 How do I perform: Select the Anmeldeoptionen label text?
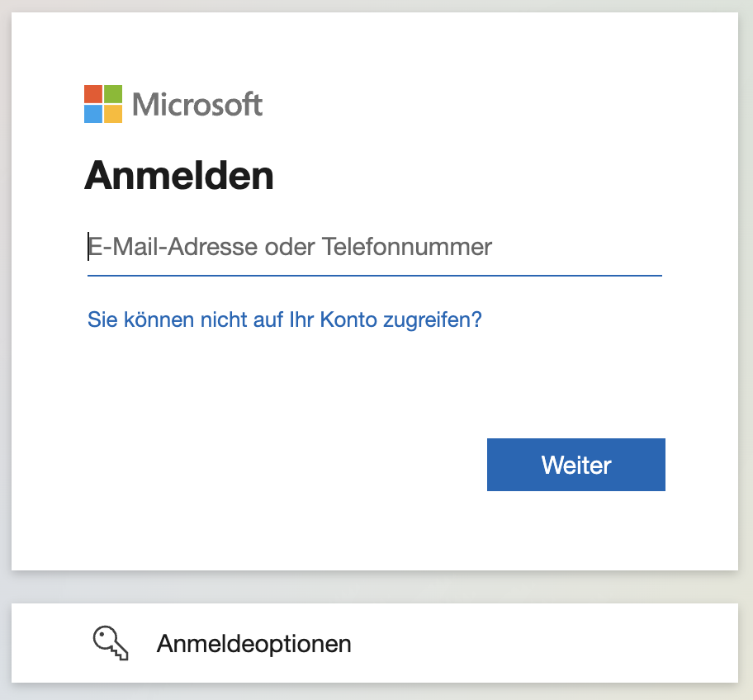pyautogui.click(x=254, y=643)
